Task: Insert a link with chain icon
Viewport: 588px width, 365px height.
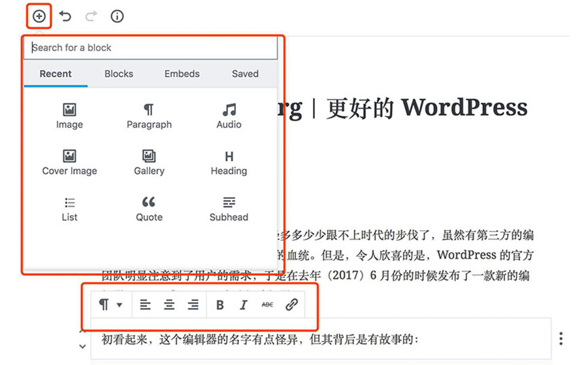Action: pos(291,305)
